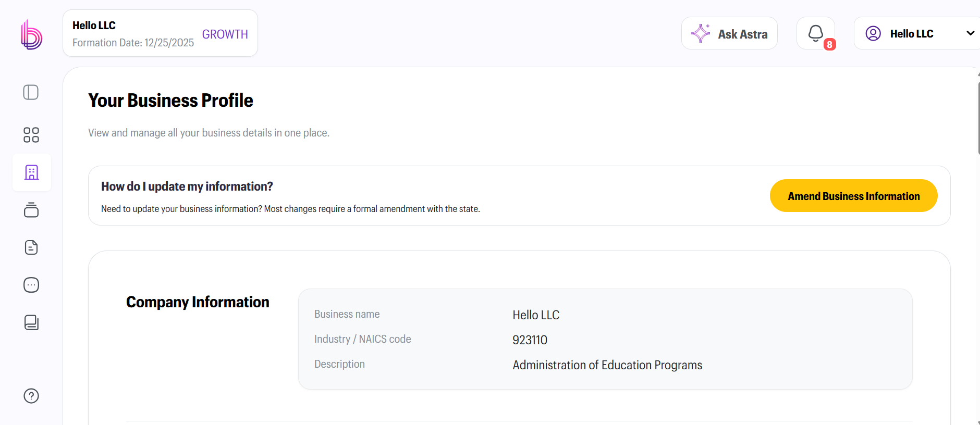Image resolution: width=980 pixels, height=425 pixels.
Task: Click the Description field label
Action: [x=339, y=364]
